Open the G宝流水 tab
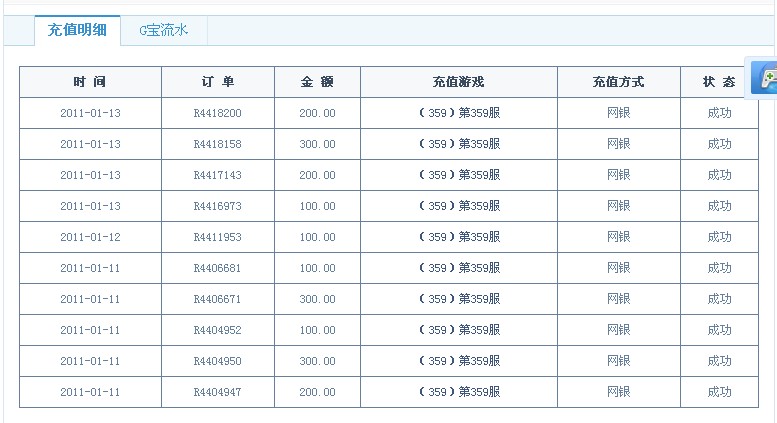This screenshot has width=777, height=423. [x=164, y=30]
